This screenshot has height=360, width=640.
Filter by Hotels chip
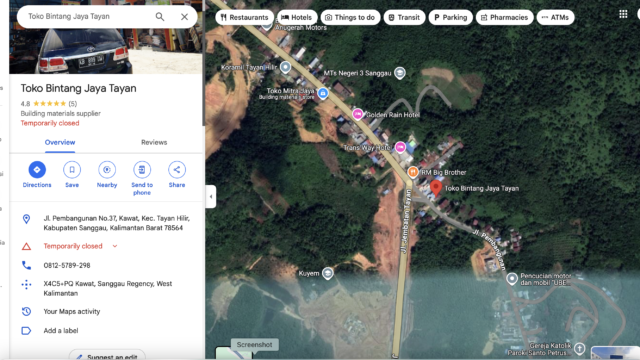click(x=297, y=17)
